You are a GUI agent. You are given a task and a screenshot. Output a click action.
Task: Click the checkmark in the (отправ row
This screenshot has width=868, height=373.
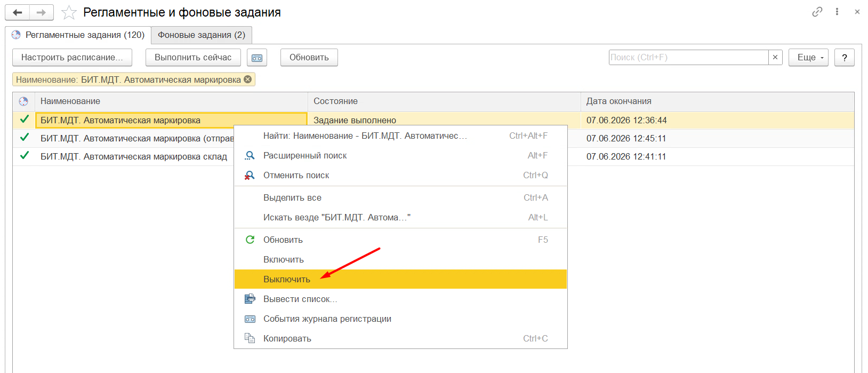(x=24, y=138)
